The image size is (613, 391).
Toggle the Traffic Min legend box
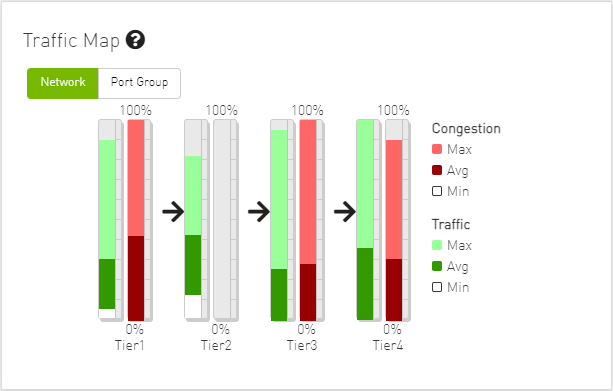(x=437, y=287)
